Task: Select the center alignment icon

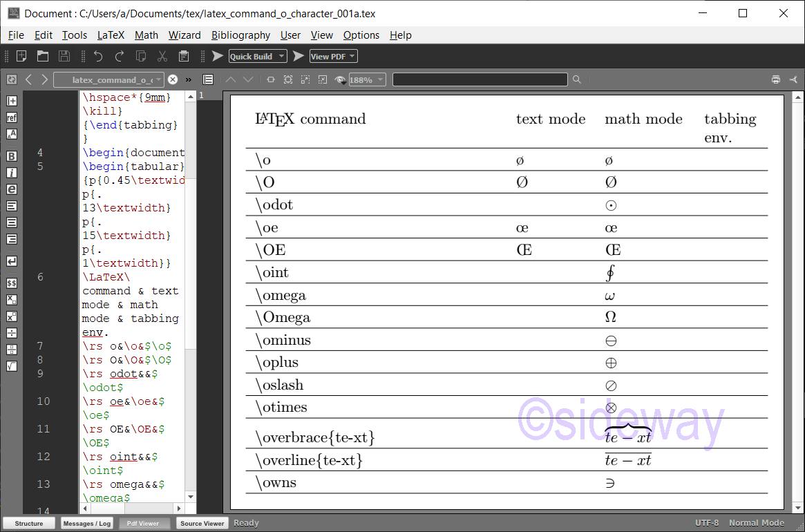Action: tap(11, 222)
